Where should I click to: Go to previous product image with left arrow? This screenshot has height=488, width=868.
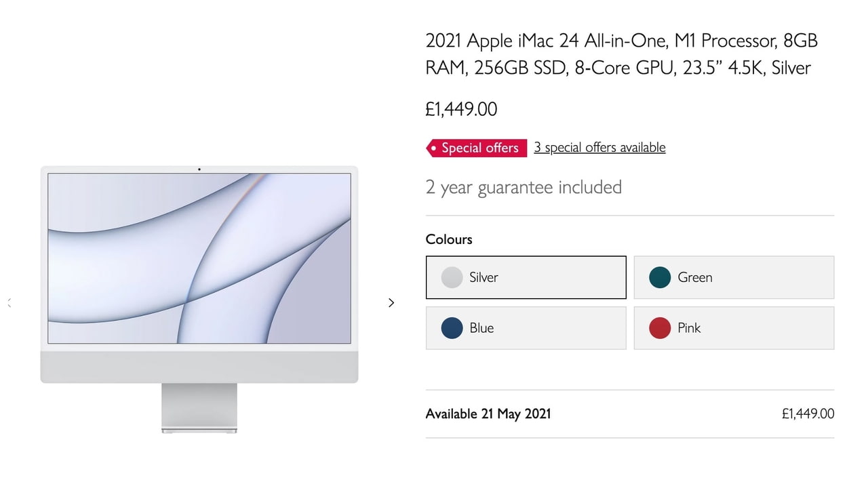[x=9, y=303]
